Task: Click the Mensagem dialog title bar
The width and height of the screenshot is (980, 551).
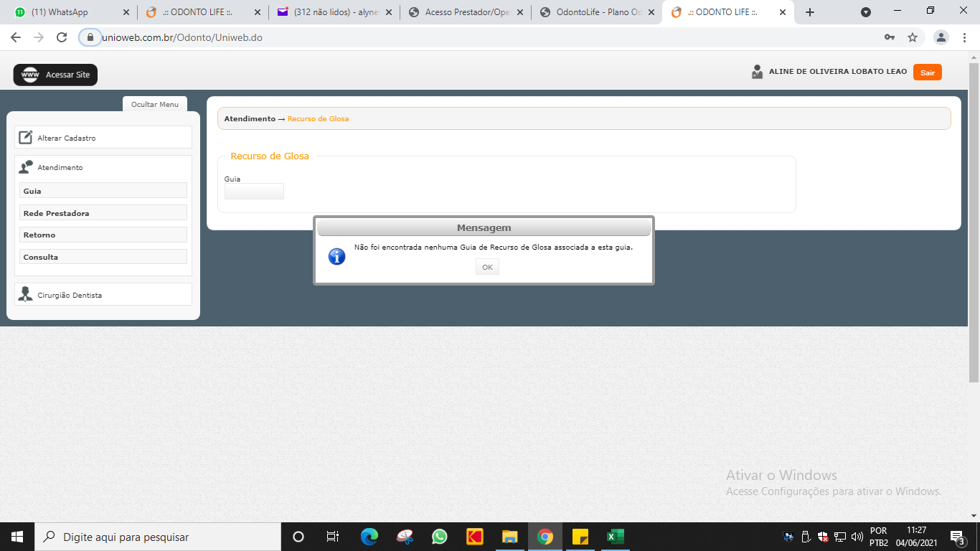Action: coord(484,227)
